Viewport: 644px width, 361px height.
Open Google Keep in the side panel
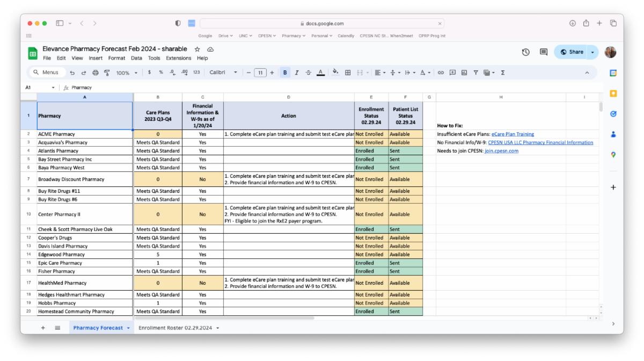(x=613, y=93)
